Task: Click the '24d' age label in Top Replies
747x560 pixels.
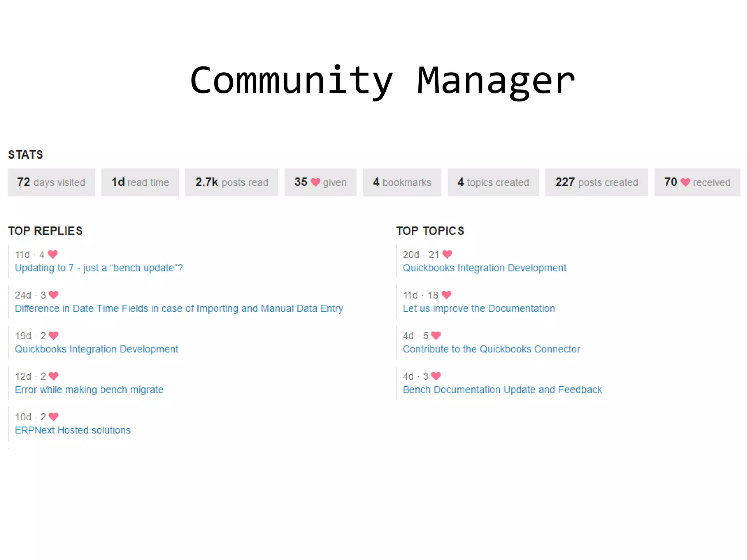Action: (x=23, y=295)
